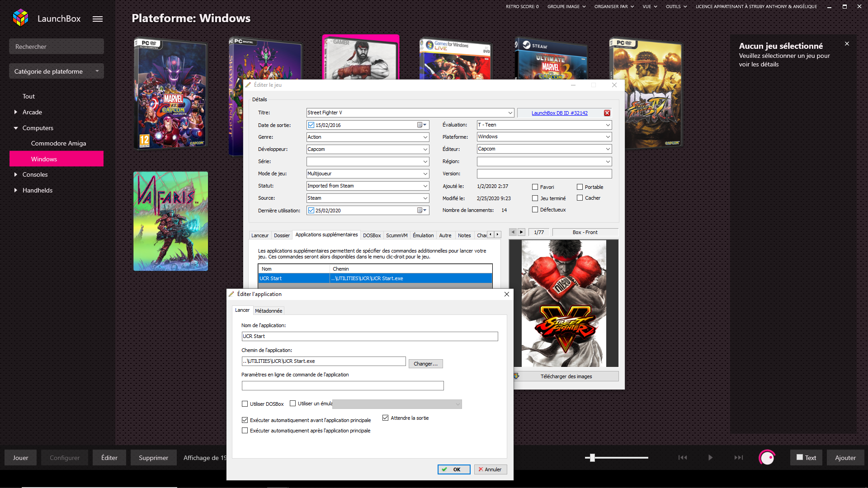868x488 pixels.
Task: Toggle the release date checkbox
Action: click(311, 125)
